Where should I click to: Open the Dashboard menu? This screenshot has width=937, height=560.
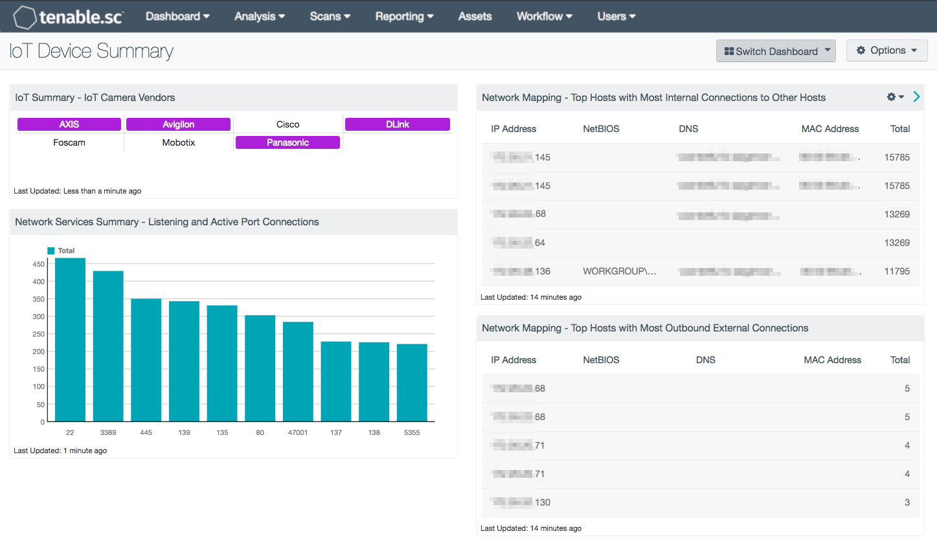coord(177,16)
